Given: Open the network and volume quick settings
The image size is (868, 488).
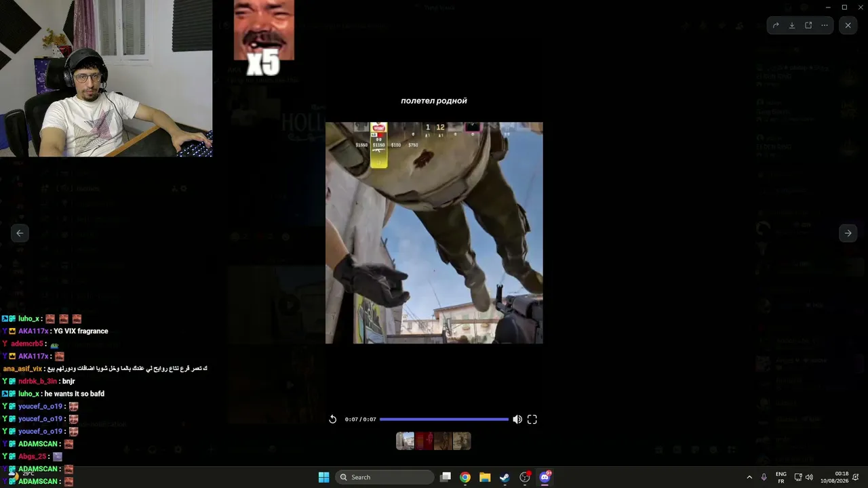Looking at the screenshot, I should coord(804,477).
